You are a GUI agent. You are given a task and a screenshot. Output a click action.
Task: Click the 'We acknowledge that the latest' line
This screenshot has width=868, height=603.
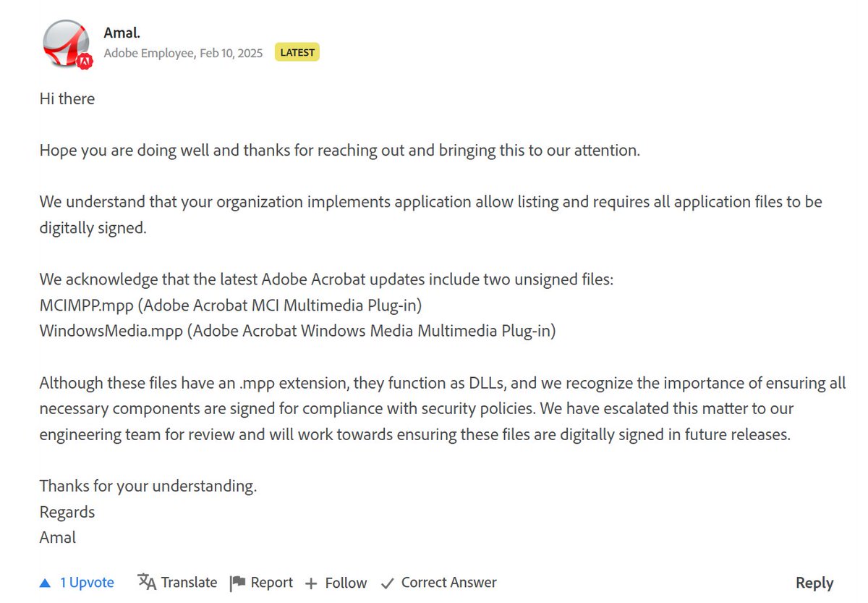326,279
